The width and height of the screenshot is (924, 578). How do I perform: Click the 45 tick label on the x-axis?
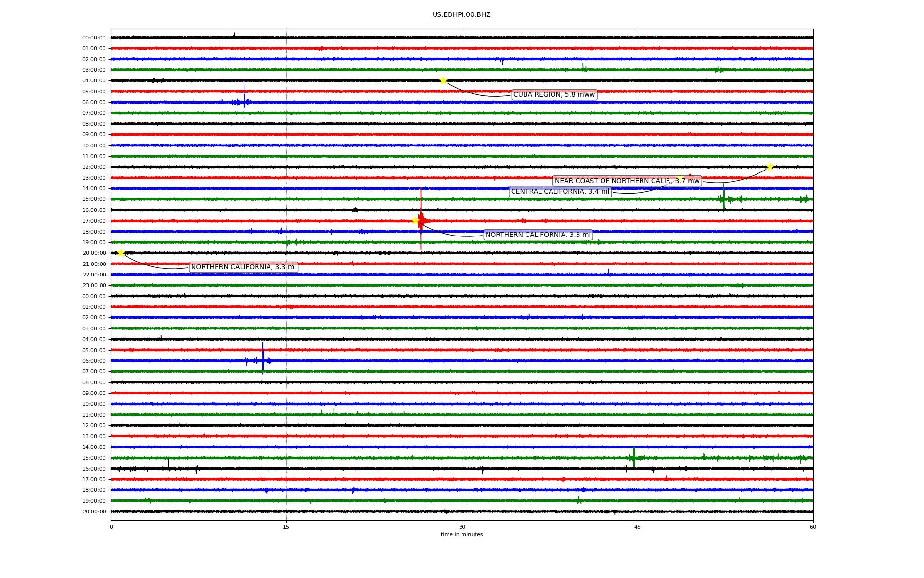pyautogui.click(x=638, y=527)
